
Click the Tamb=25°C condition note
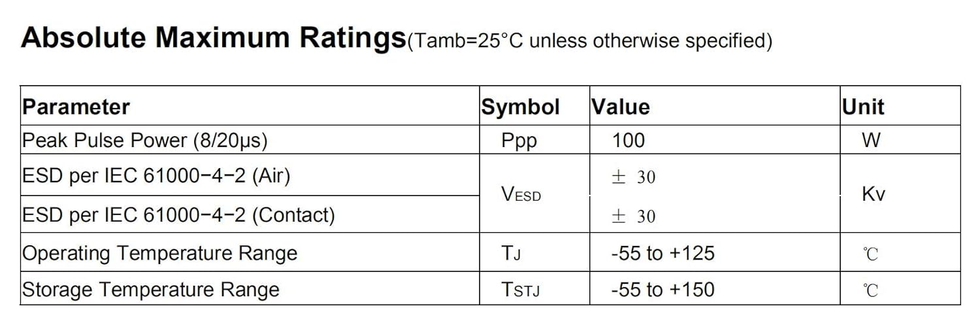tap(589, 41)
